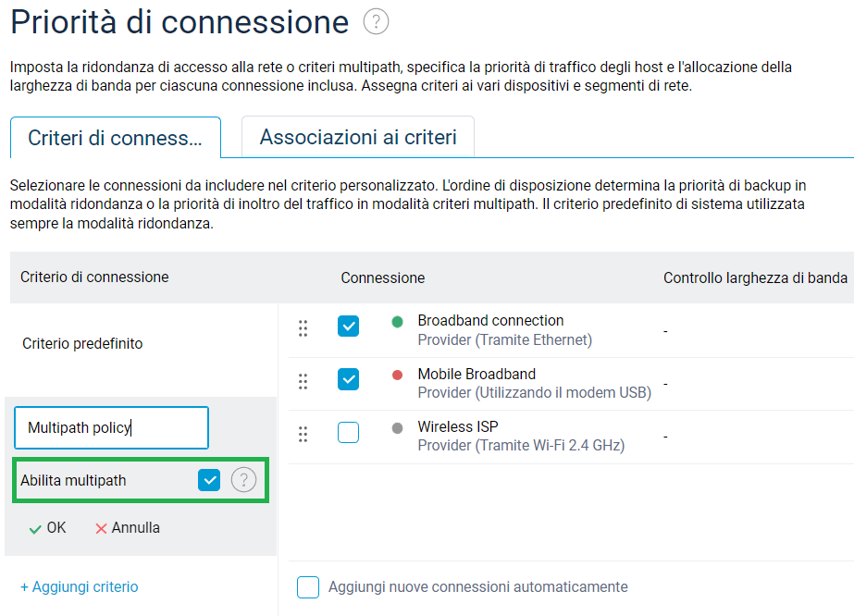This screenshot has width=854, height=616.
Task: Confirm policy with OK button
Action: [47, 528]
